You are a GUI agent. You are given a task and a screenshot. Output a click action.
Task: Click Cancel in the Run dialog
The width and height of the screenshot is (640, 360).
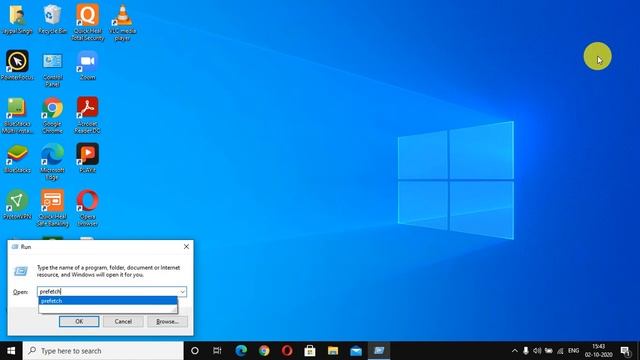click(123, 322)
